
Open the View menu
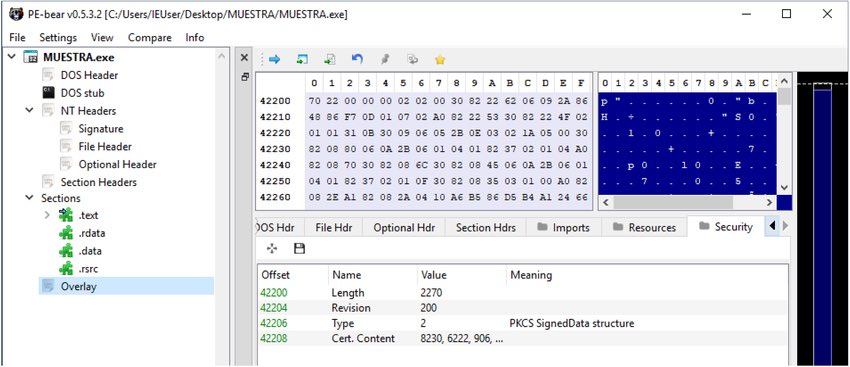click(102, 37)
